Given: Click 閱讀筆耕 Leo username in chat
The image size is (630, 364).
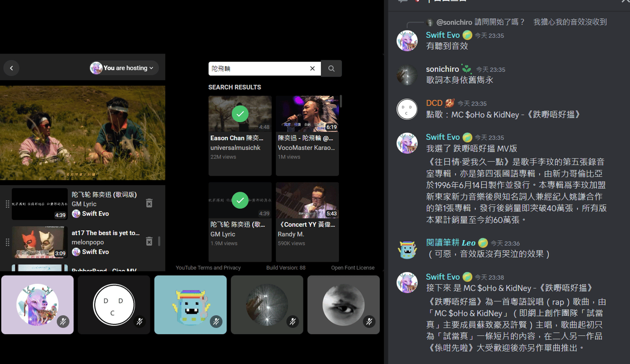Looking at the screenshot, I should 451,243.
